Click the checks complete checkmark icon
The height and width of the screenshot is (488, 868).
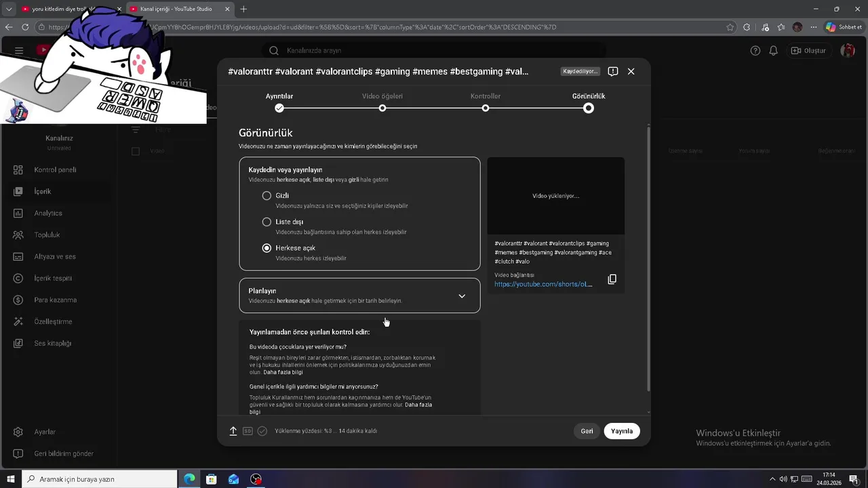[x=262, y=431]
